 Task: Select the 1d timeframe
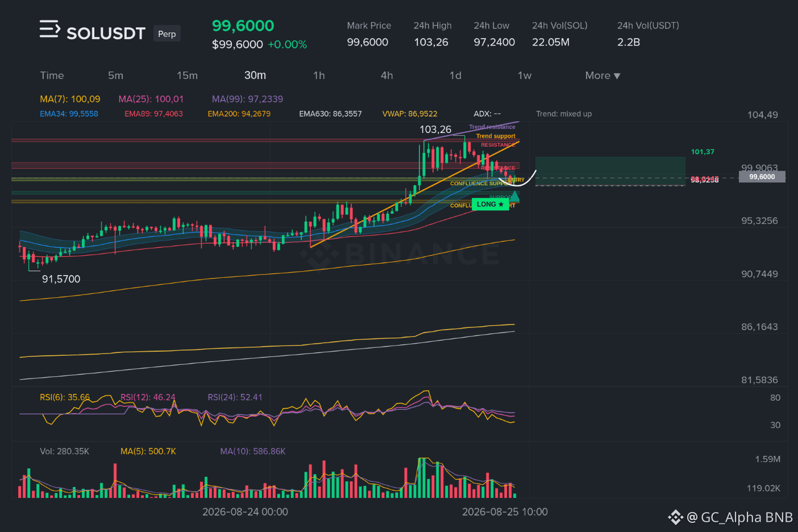pyautogui.click(x=455, y=76)
